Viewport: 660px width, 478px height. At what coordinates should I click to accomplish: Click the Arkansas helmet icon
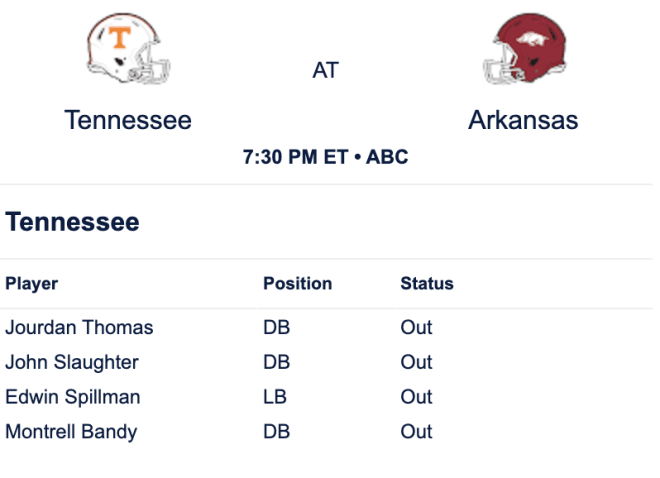point(524,48)
